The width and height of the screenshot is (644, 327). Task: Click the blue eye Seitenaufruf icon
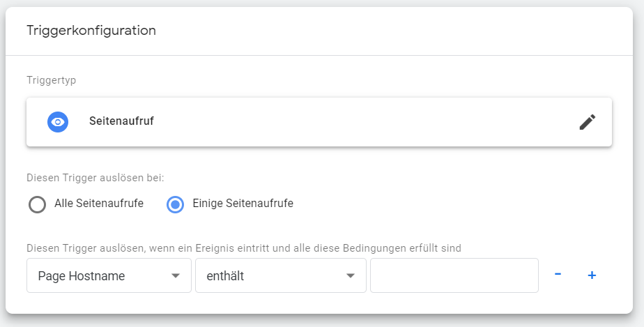click(58, 122)
